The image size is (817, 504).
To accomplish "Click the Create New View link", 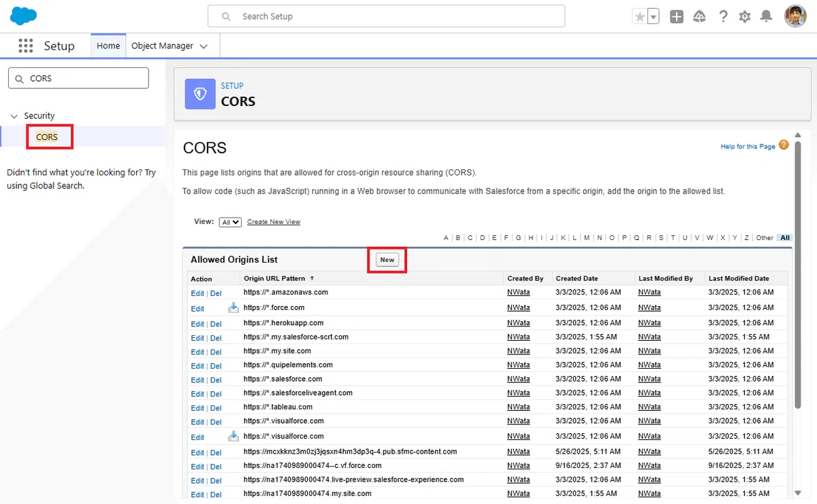I will 274,222.
